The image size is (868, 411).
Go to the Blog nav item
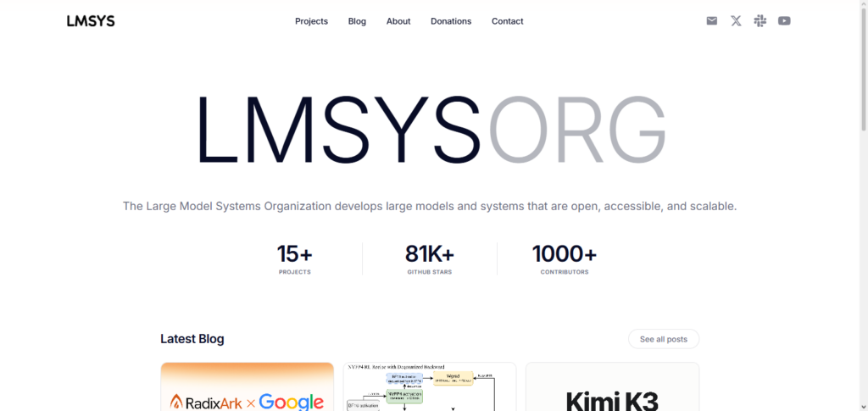[x=357, y=21]
